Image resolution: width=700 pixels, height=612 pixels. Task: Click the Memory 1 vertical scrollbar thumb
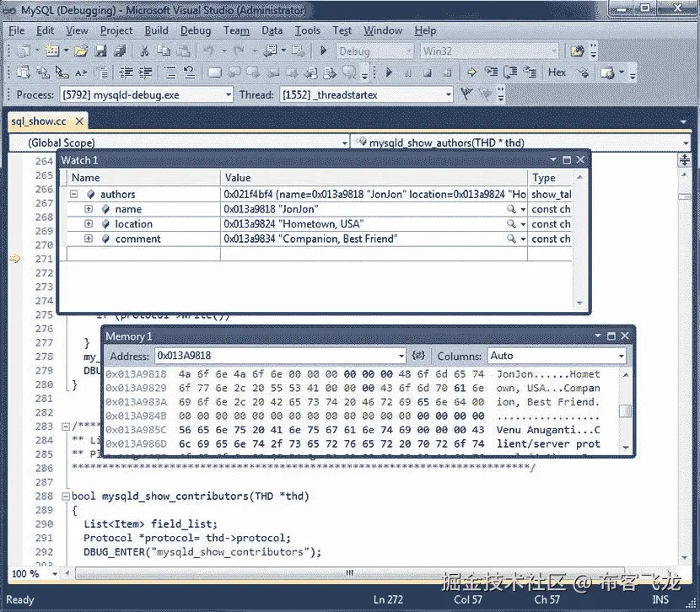(x=626, y=411)
